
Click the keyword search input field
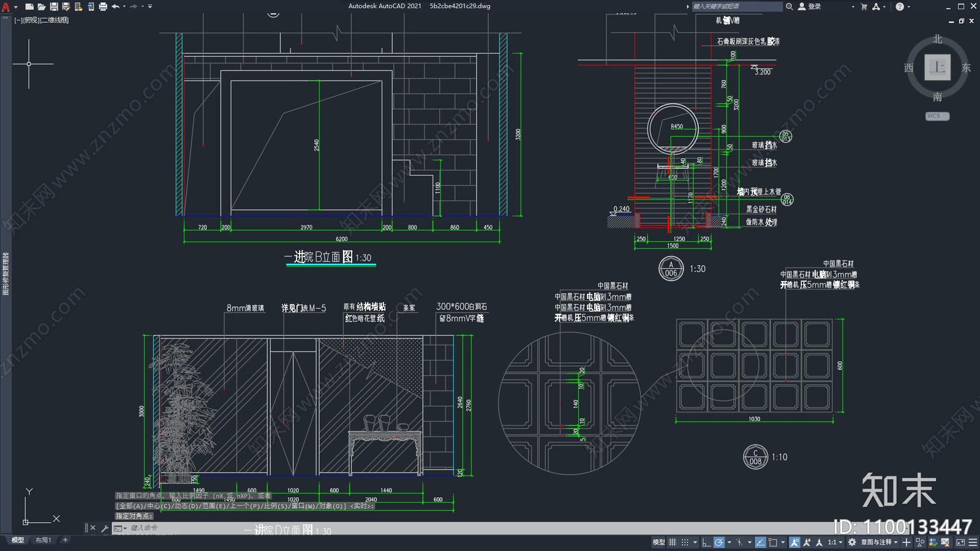tap(737, 6)
